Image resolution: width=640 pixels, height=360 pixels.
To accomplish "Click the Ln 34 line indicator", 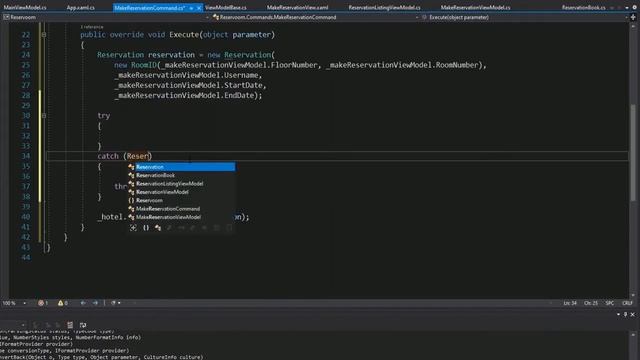I will pos(570,303).
